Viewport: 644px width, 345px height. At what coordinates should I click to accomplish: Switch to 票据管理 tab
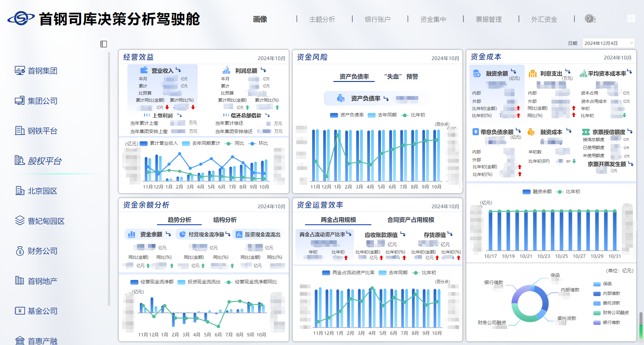click(x=489, y=19)
